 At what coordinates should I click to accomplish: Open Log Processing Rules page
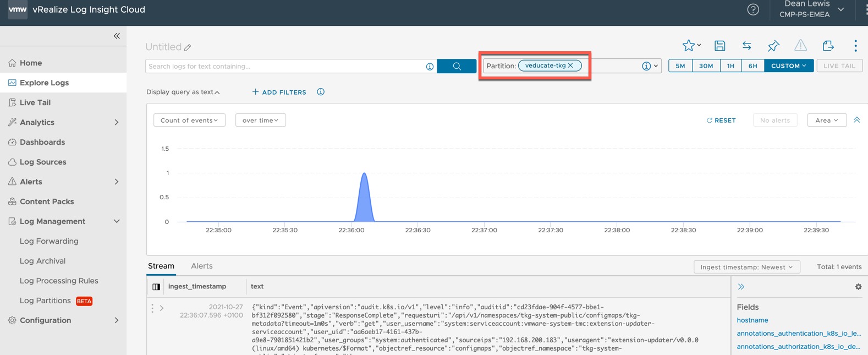click(59, 281)
